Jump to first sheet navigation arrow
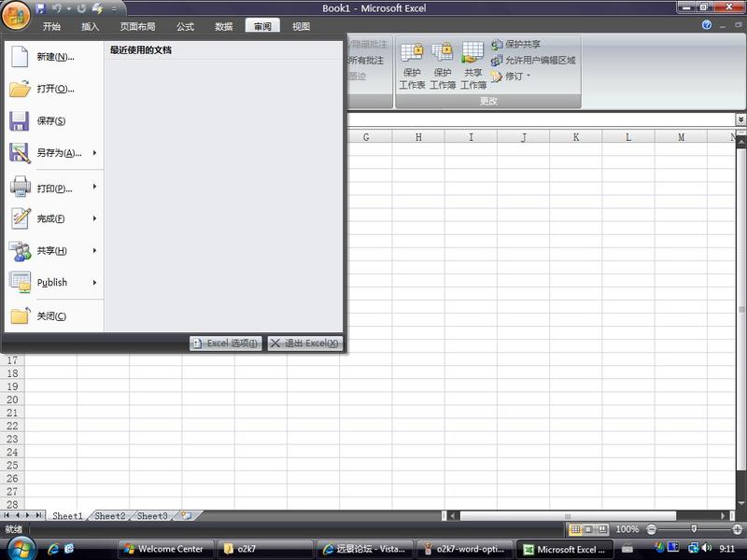The width and height of the screenshot is (747, 560). [x=7, y=515]
